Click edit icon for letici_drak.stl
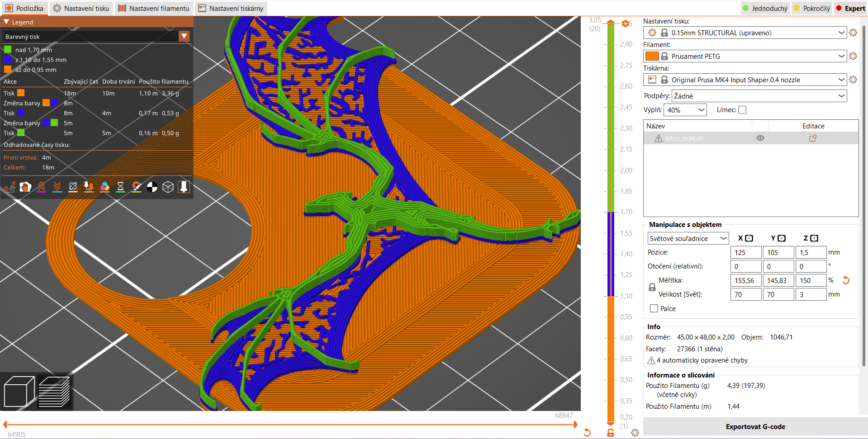The height and width of the screenshot is (439, 868). pyautogui.click(x=813, y=138)
